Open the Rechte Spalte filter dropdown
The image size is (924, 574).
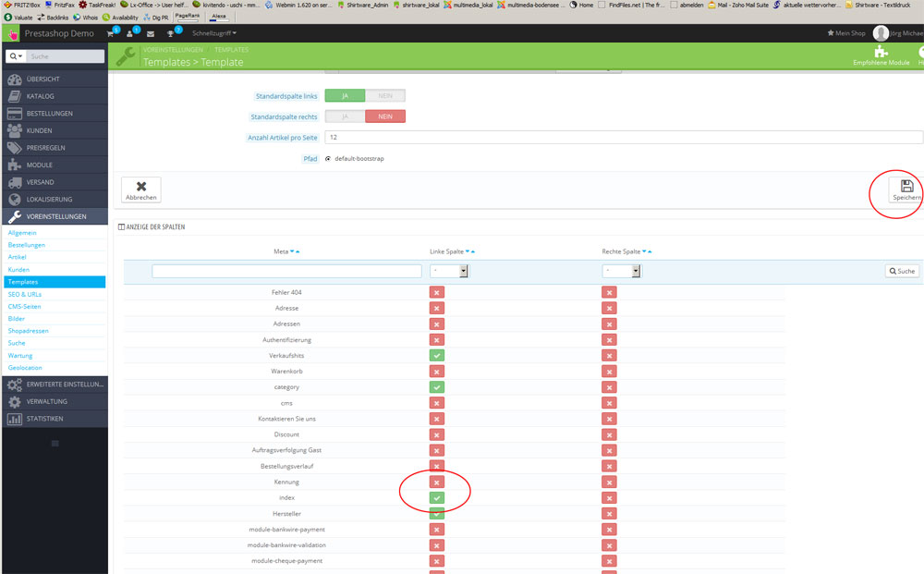pos(621,271)
